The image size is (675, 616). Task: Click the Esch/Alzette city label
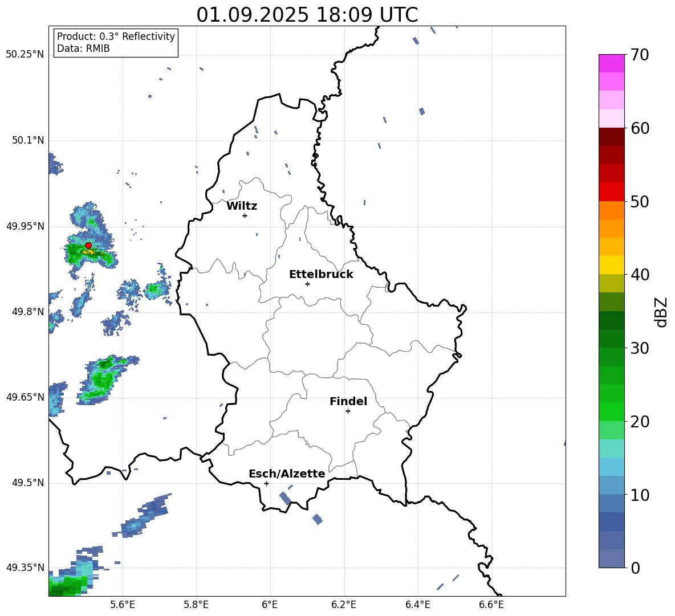287,474
